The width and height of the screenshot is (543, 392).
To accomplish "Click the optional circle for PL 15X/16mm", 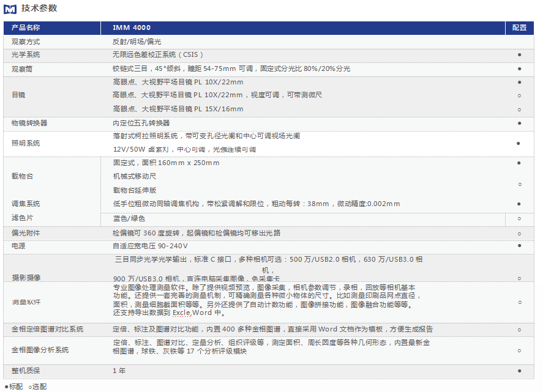I will coord(520,109).
